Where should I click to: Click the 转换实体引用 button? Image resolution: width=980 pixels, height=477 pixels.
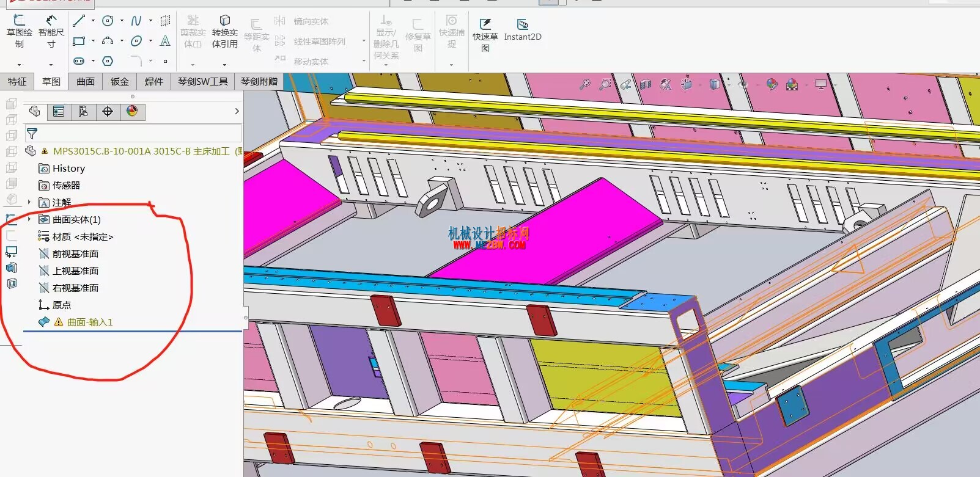tap(225, 32)
